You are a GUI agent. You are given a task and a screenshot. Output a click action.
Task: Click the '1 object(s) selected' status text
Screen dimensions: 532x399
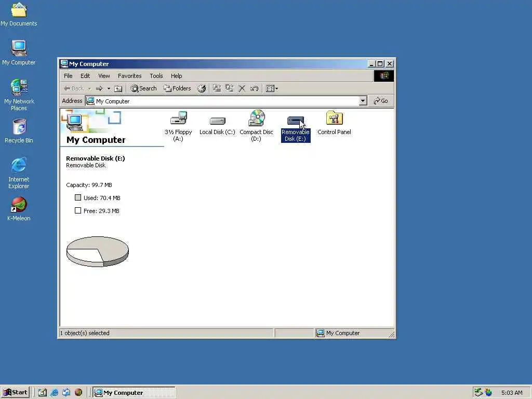(x=85, y=333)
